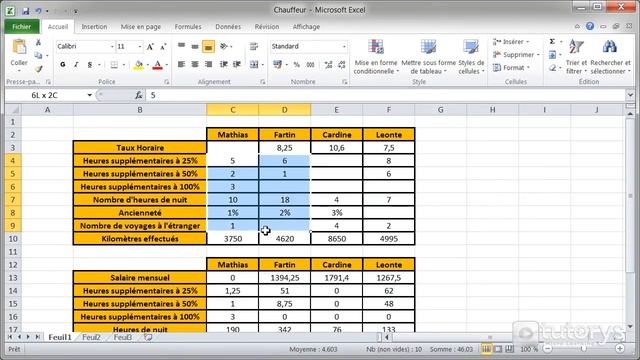The height and width of the screenshot is (360, 640).
Task: Increase the indent
Action: [237, 64]
